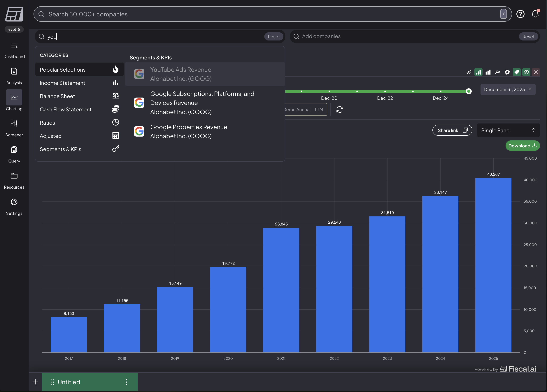
Task: Open the Dashboard sidebar icon
Action: tap(14, 45)
